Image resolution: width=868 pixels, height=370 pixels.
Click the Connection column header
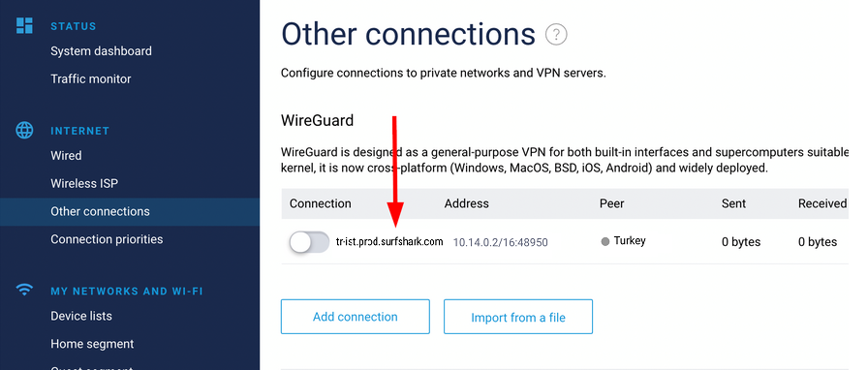321,203
